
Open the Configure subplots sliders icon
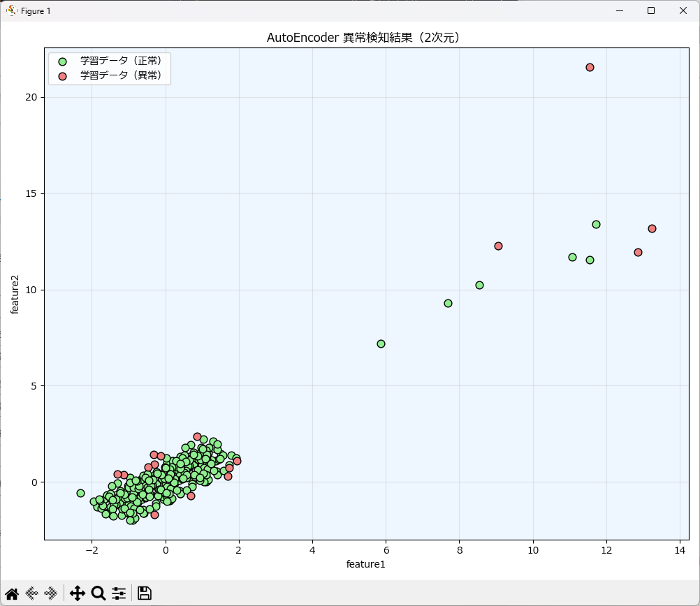119,593
